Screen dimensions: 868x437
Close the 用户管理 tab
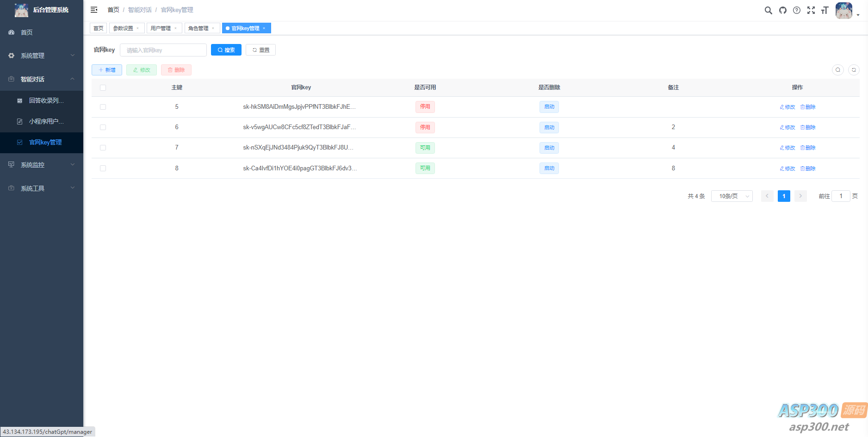coord(175,28)
